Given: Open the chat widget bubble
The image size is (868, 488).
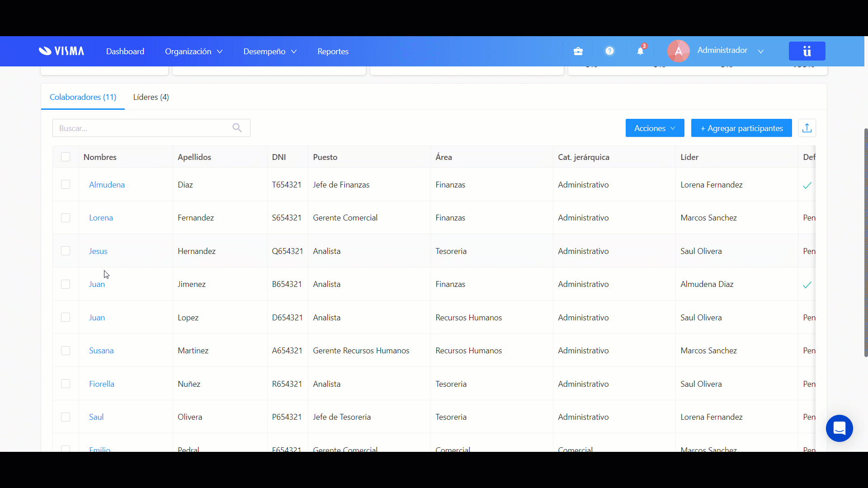Looking at the screenshot, I should 839,428.
